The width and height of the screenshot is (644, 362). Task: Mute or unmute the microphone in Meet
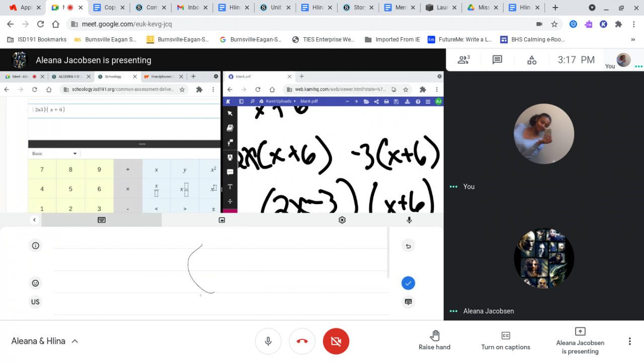tap(268, 341)
